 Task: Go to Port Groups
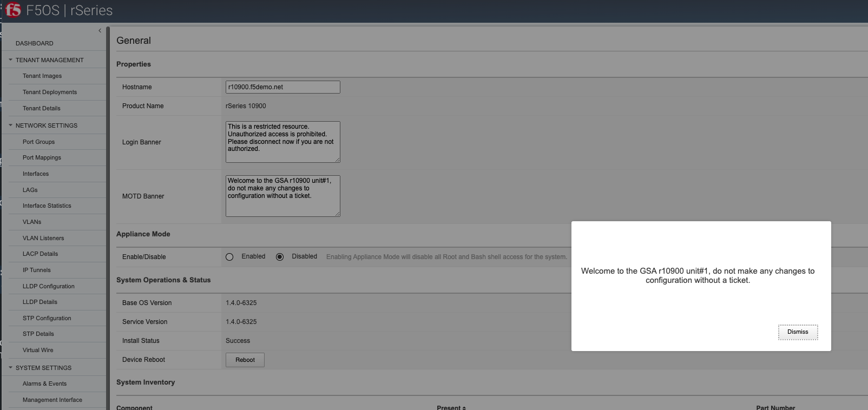(x=39, y=142)
